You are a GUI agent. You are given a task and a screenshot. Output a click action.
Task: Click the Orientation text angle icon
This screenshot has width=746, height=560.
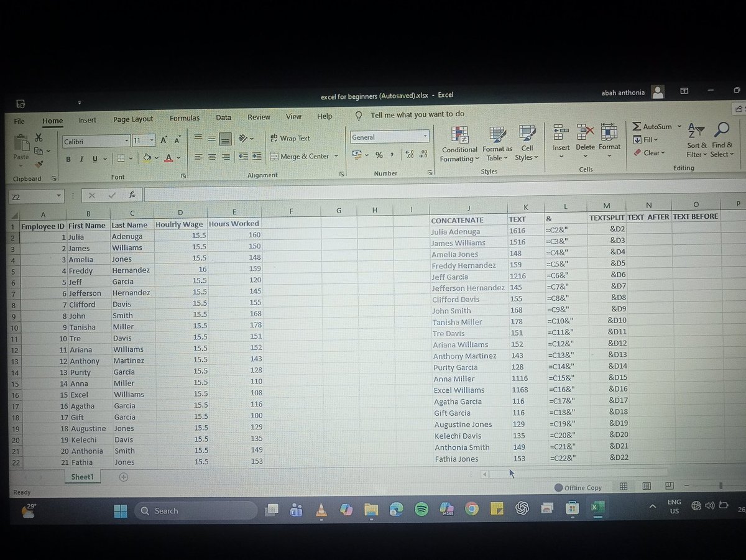[x=244, y=138]
